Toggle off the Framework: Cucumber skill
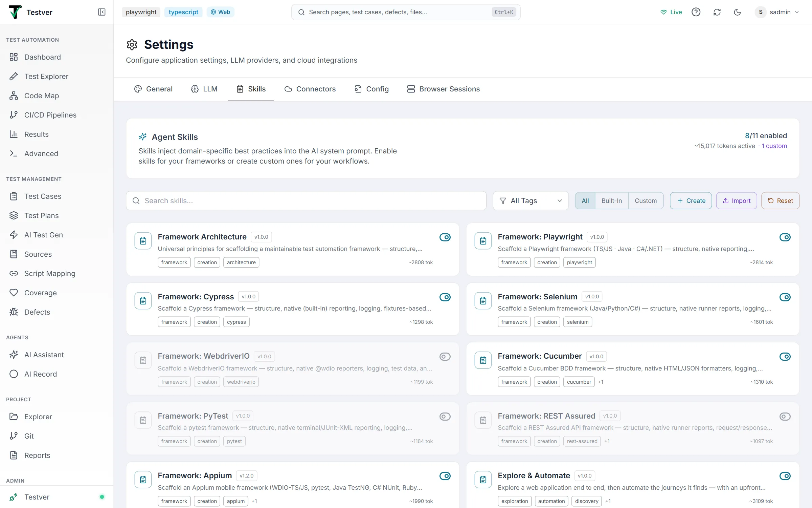The height and width of the screenshot is (508, 812). [x=785, y=357]
